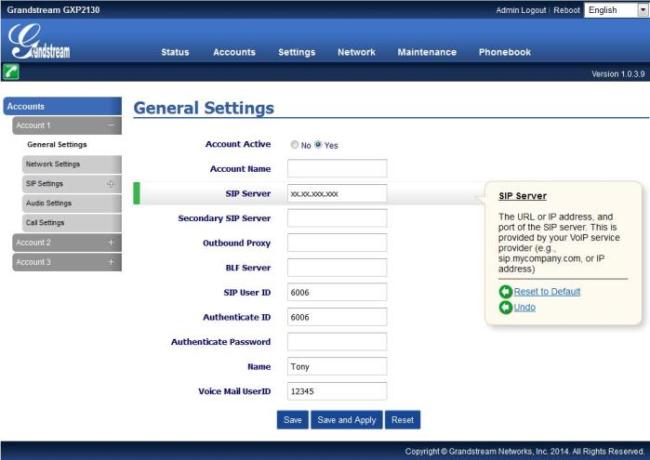Click the Accounts sidebar header

[x=63, y=107]
